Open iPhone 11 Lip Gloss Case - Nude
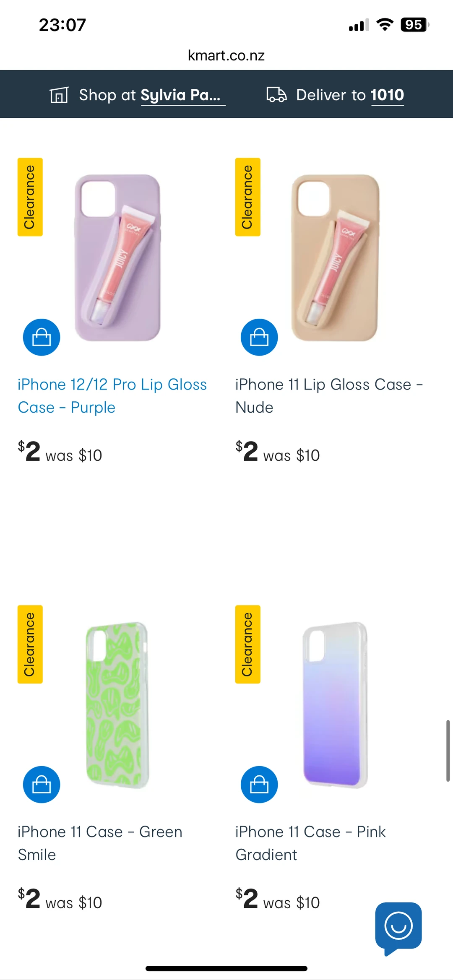Screen dimensions: 453x980 pyautogui.click(x=329, y=396)
